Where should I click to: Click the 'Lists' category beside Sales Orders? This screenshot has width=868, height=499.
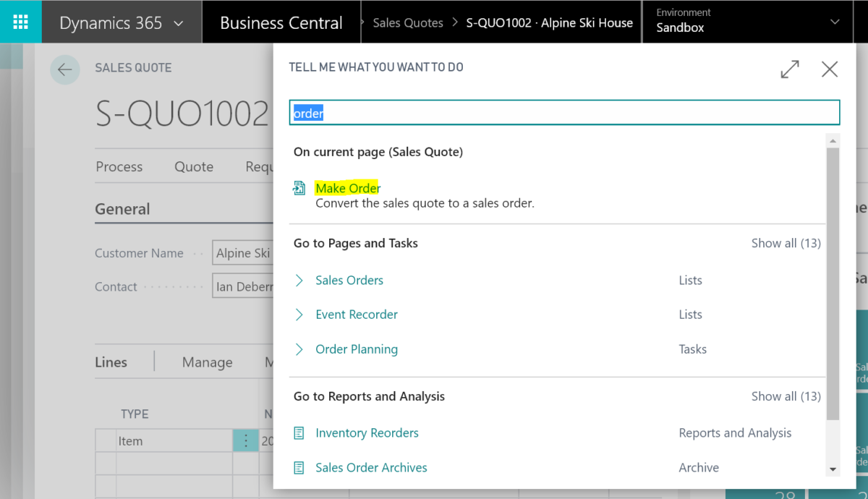(x=690, y=281)
